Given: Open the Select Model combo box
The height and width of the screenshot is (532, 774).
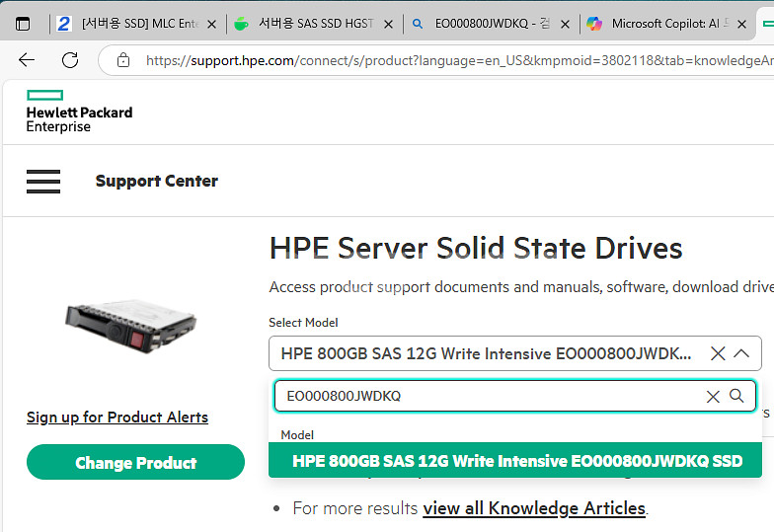Looking at the screenshot, I should click(515, 353).
